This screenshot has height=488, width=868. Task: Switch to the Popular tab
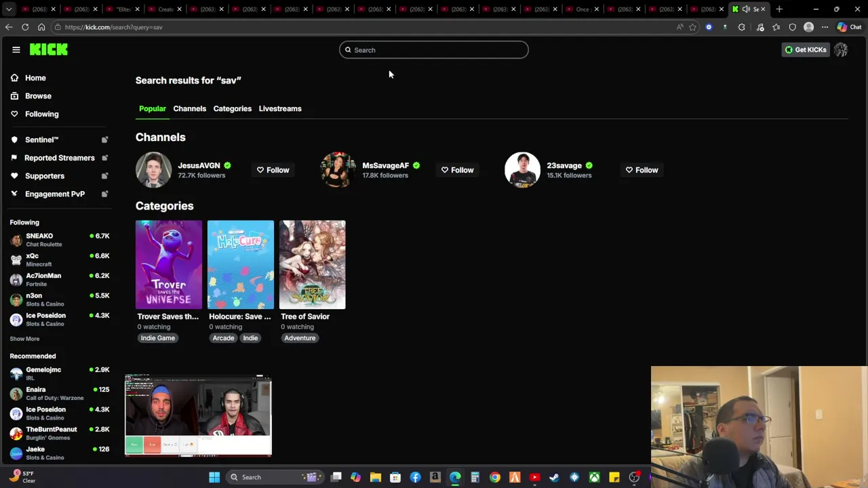152,108
